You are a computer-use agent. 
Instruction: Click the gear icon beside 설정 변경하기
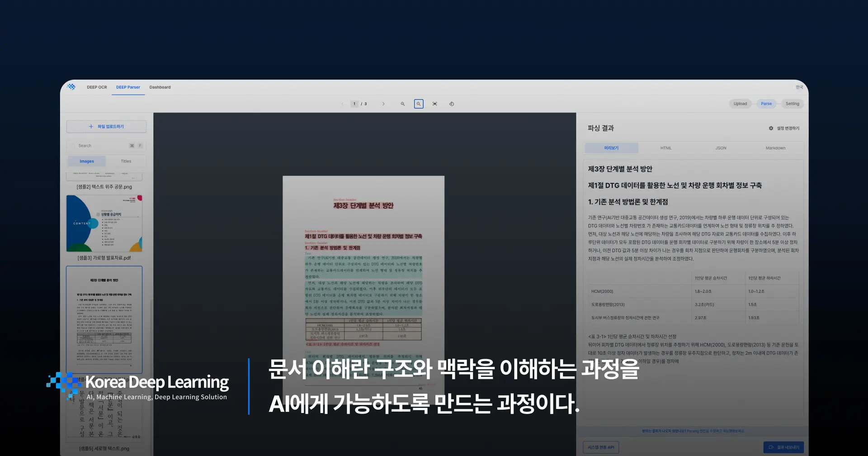(771, 128)
